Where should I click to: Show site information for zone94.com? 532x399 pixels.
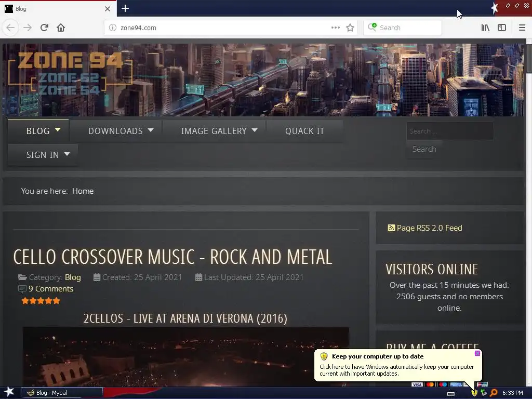coord(113,28)
